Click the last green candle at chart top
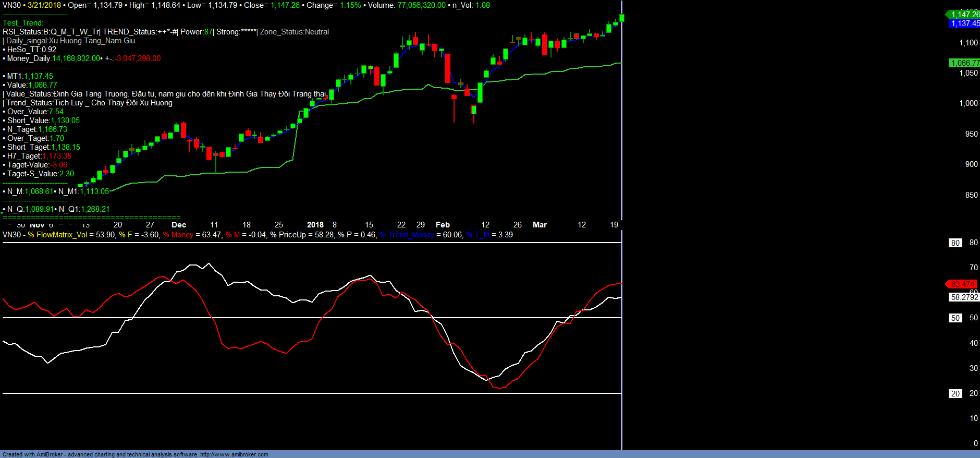 click(621, 18)
